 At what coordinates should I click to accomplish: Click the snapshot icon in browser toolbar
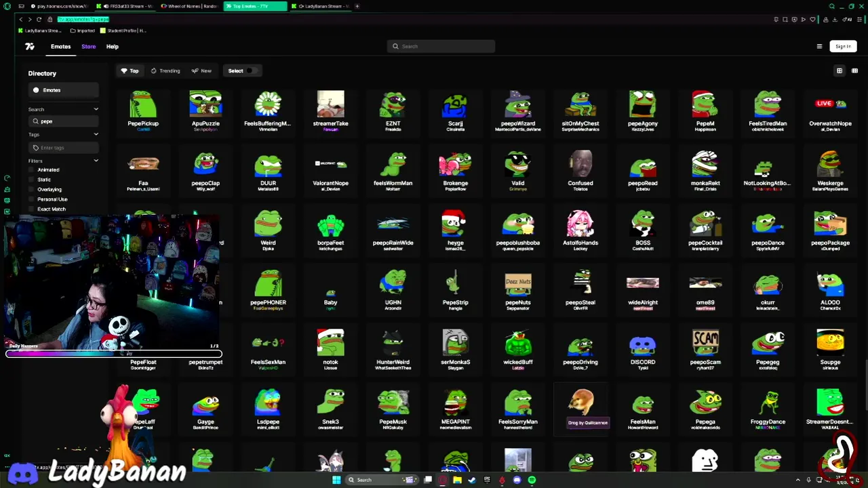point(785,19)
